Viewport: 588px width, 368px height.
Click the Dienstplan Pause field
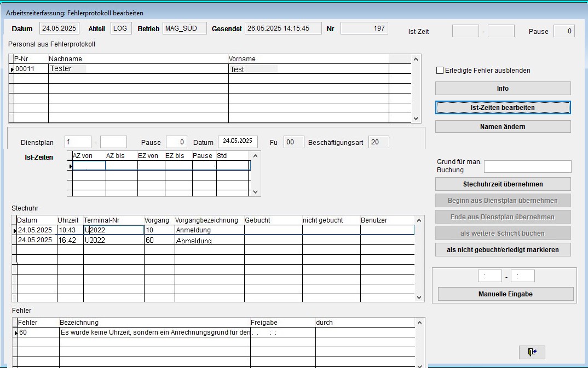click(177, 142)
